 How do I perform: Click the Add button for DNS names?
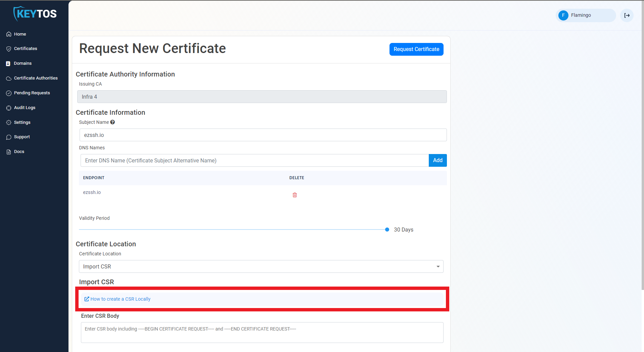click(x=438, y=160)
